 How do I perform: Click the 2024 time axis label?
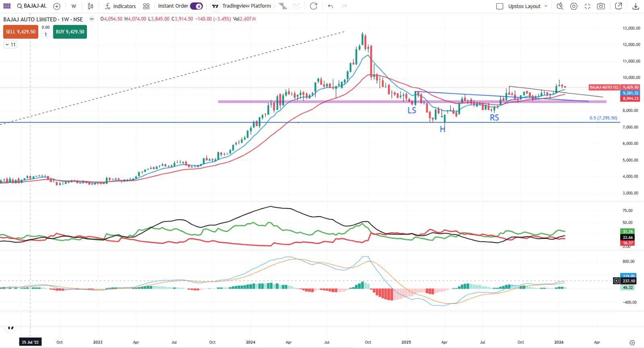(250, 342)
